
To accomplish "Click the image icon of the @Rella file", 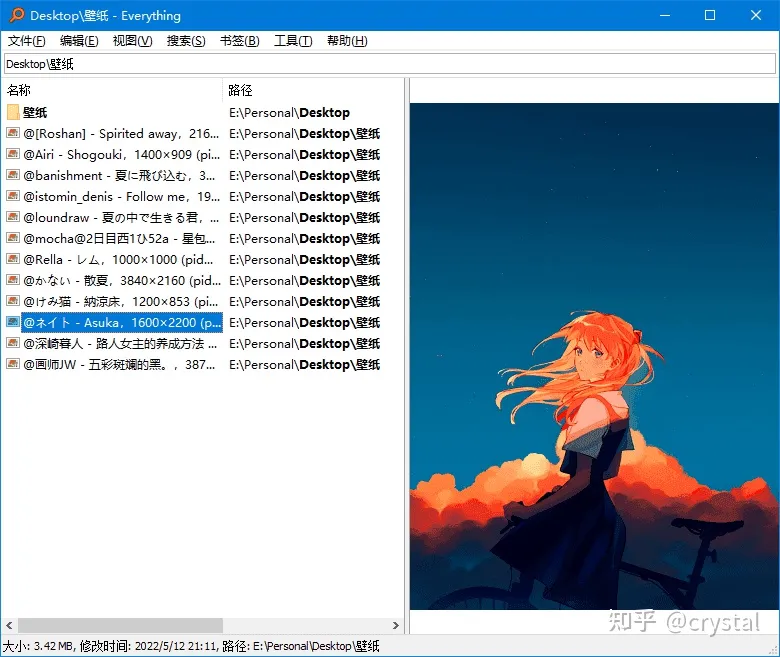I will click(13, 259).
